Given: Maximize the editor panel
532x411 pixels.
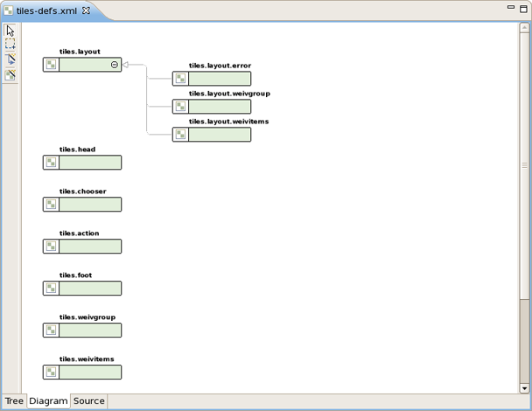Looking at the screenshot, I should (x=523, y=7).
